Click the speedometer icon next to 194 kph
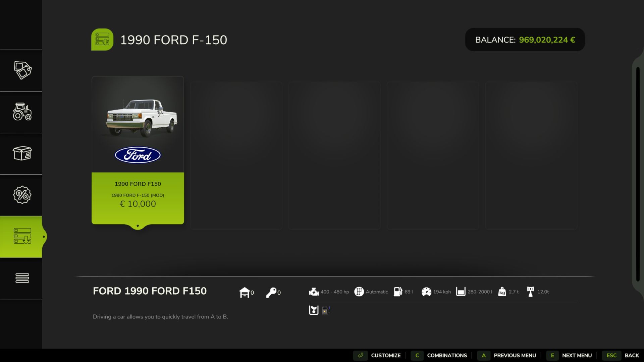Viewport: 644px width, 362px height. coord(426,292)
